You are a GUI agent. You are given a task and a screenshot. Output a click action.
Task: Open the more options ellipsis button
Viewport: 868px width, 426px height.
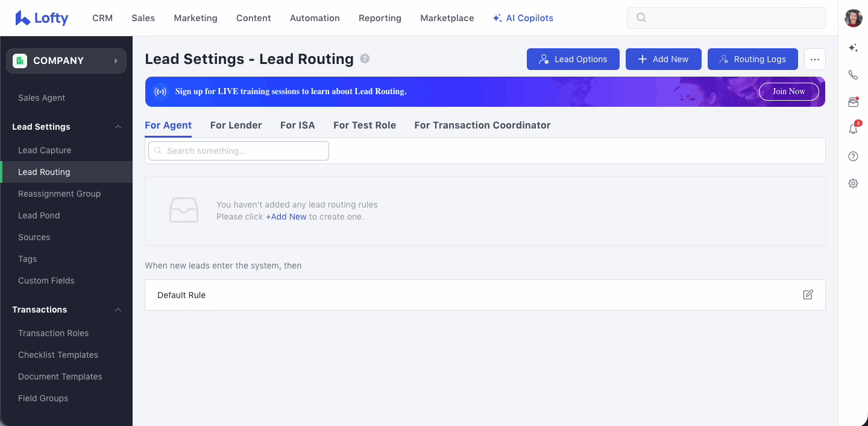click(815, 59)
